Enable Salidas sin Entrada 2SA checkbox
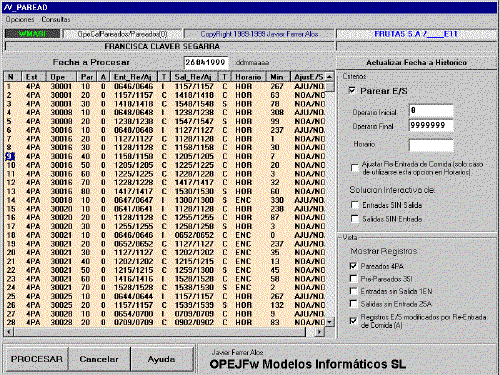This screenshot has width=500, height=375. coord(353,304)
